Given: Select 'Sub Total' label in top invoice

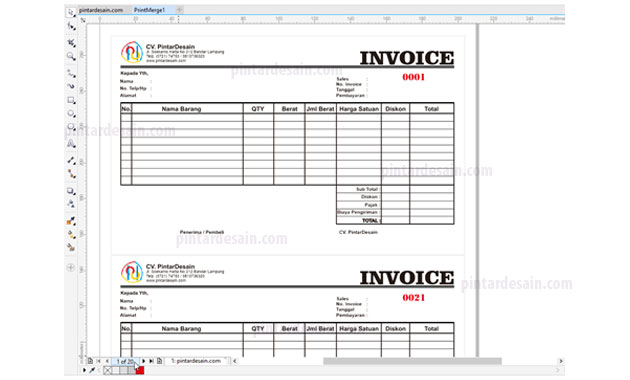Looking at the screenshot, I should pyautogui.click(x=367, y=189).
